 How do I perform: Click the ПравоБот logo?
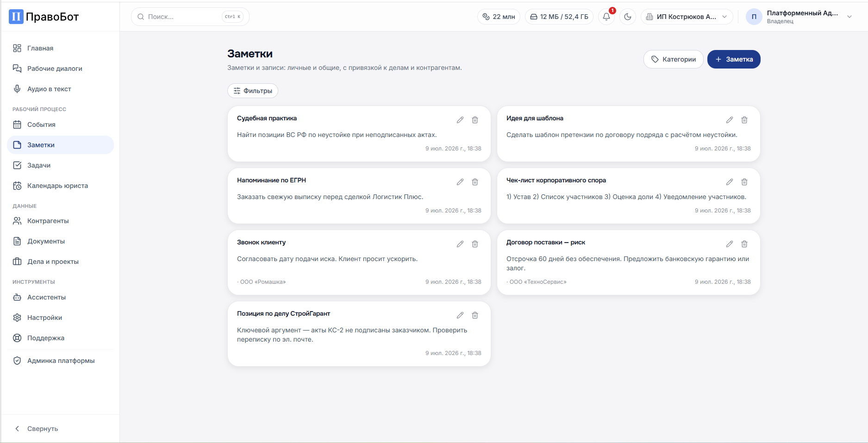[44, 17]
